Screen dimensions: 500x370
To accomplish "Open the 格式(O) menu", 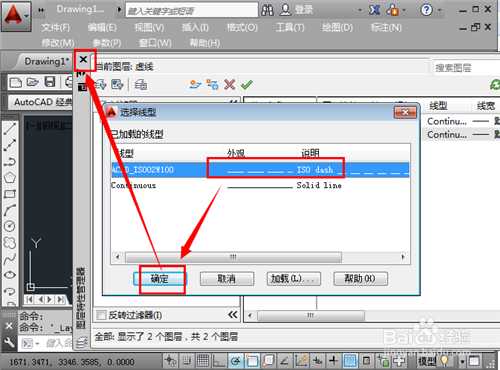I will click(242, 28).
